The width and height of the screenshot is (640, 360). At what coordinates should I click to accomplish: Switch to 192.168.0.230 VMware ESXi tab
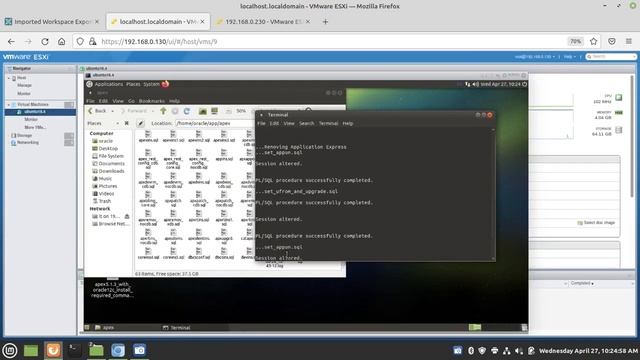[x=263, y=22]
